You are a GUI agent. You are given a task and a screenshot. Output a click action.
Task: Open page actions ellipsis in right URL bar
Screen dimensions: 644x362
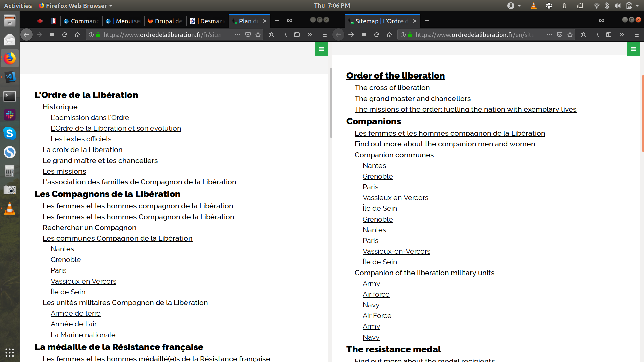point(550,35)
